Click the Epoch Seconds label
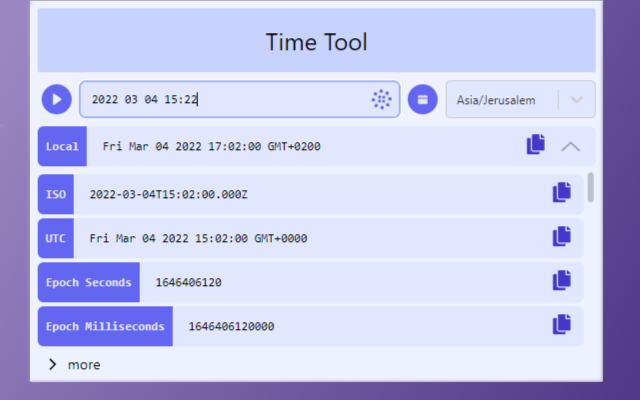 89,282
